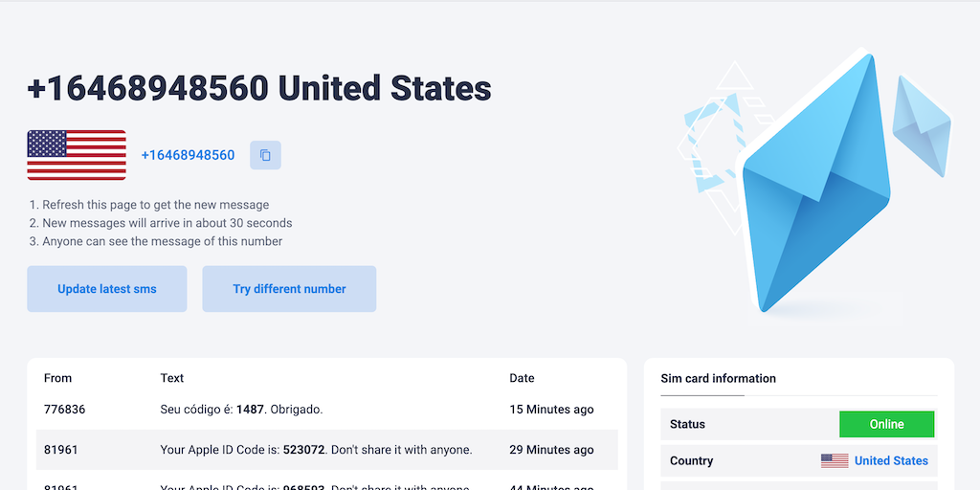Click the Date column header
This screenshot has height=490, width=980.
tap(522, 378)
